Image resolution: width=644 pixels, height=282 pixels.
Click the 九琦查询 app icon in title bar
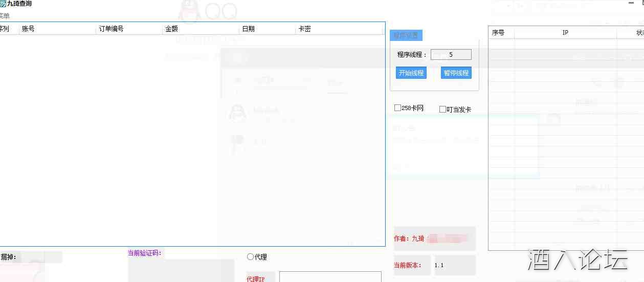pos(3,4)
